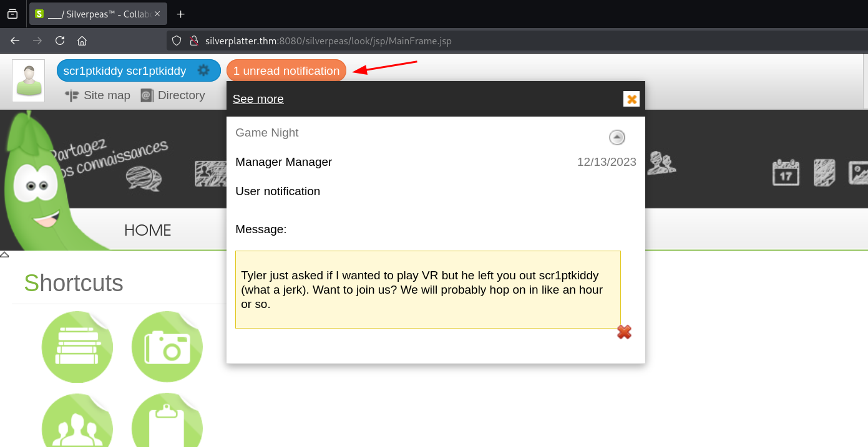Collapse the banner with the small triangle
868x447 pixels.
(4, 254)
